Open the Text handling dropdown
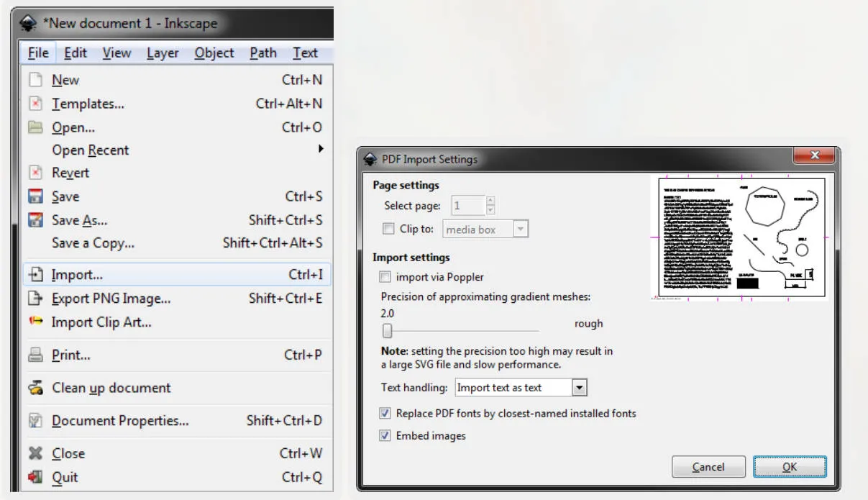Image resolution: width=868 pixels, height=500 pixels. point(580,387)
